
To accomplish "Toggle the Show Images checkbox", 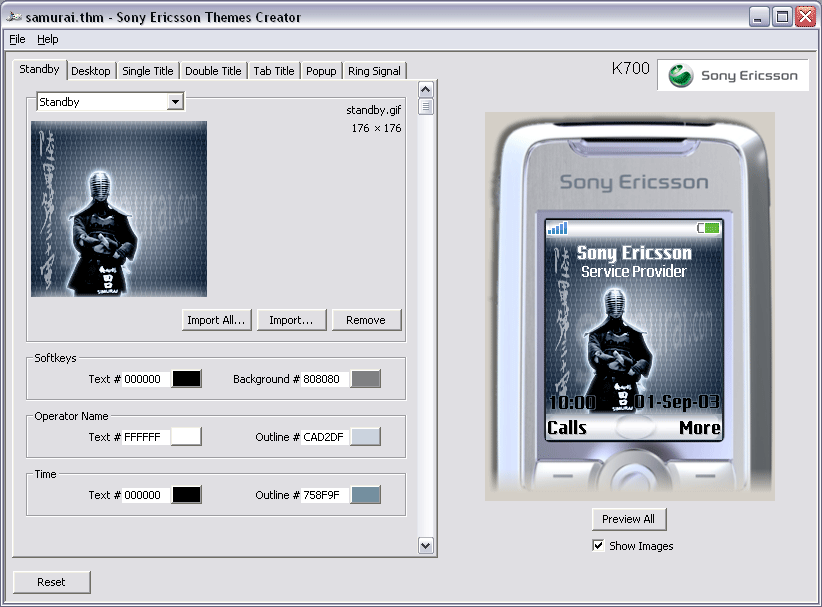I will [x=598, y=546].
